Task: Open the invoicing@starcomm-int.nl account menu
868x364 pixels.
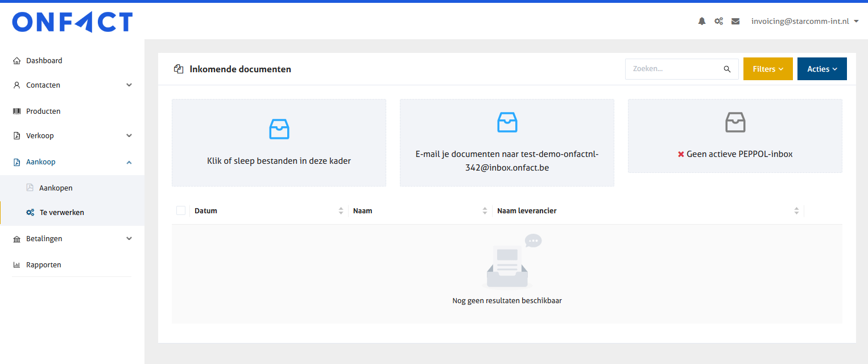Action: click(x=804, y=21)
